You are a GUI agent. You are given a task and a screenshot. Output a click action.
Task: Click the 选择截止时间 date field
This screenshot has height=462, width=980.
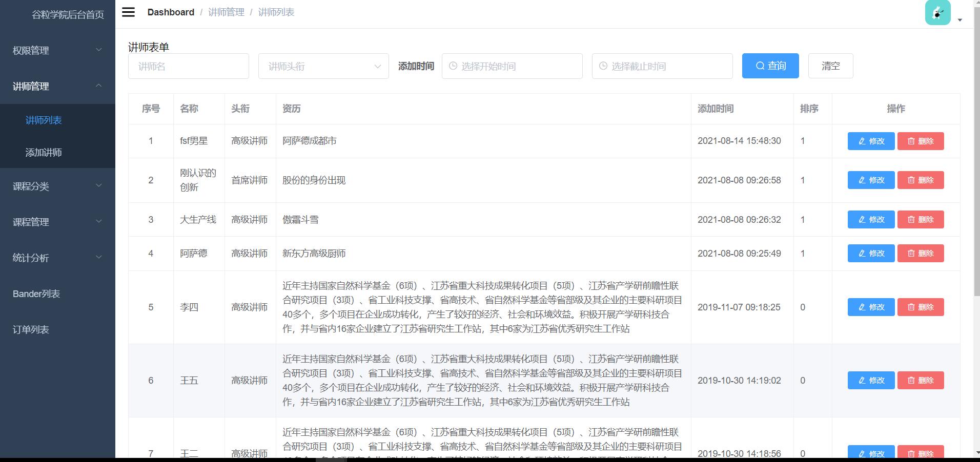pos(662,66)
